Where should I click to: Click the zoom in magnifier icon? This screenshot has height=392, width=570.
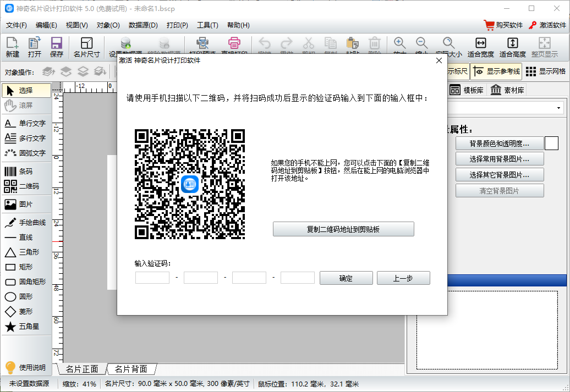[x=399, y=43]
